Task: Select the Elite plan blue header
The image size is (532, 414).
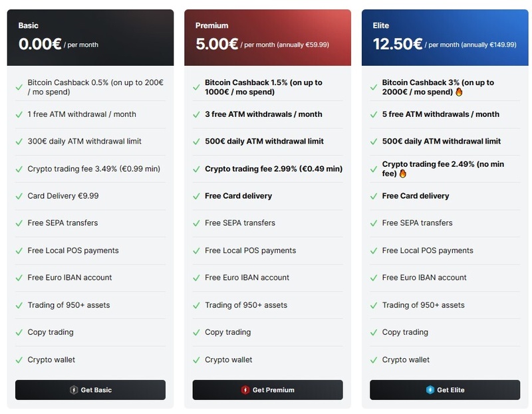Action: 445,38
